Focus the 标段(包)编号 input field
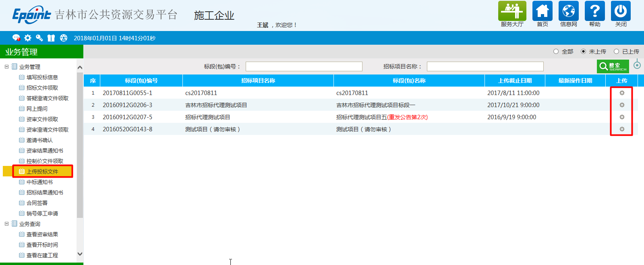The width and height of the screenshot is (644, 265). click(x=304, y=66)
